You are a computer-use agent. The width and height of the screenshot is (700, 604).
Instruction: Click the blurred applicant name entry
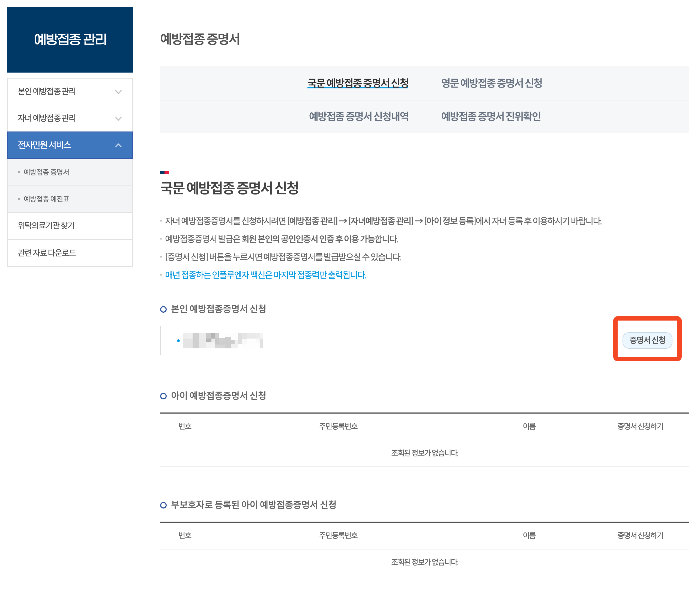pos(223,340)
